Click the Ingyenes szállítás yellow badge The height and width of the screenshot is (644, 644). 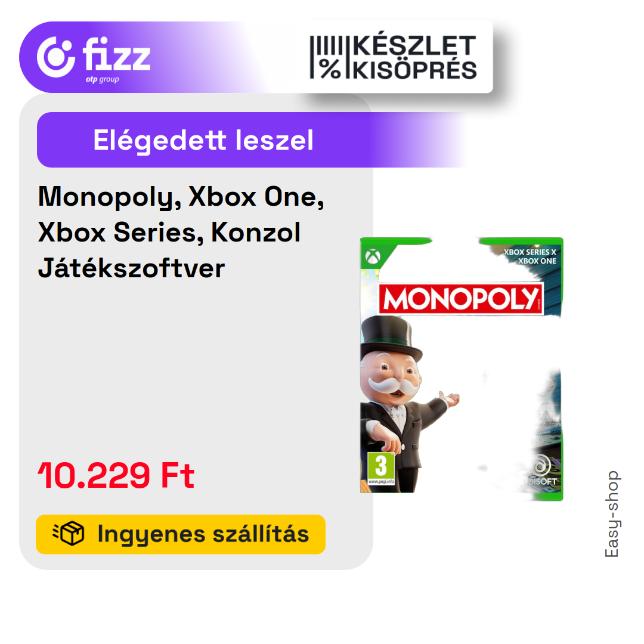[181, 534]
